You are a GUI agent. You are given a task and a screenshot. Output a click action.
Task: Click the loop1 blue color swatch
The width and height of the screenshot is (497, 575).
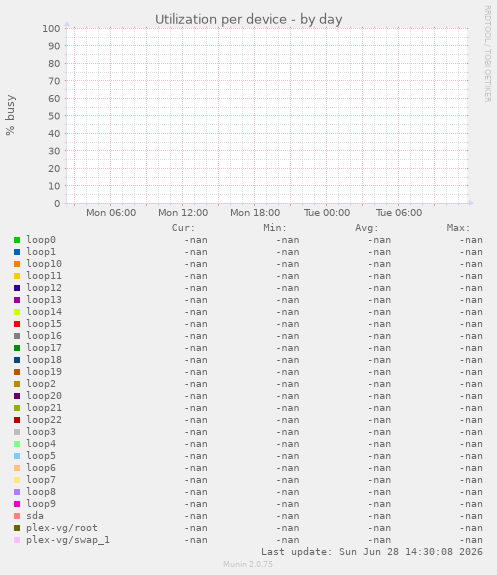pos(17,252)
